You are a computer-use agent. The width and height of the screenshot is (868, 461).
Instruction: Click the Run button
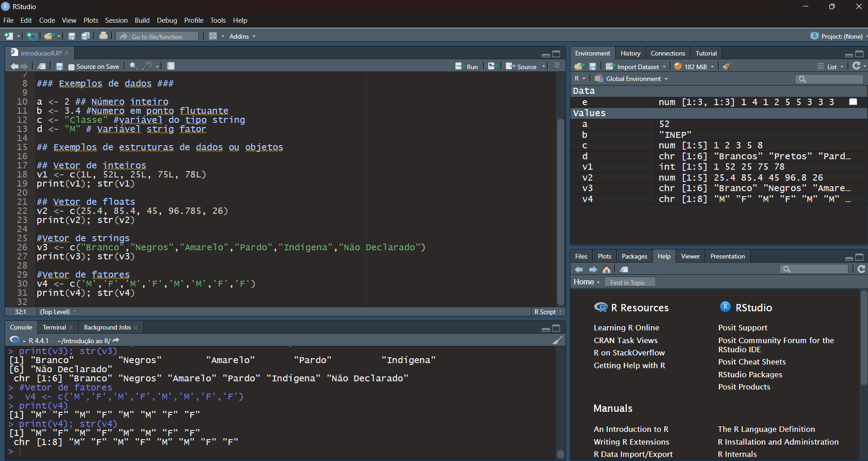(467, 66)
